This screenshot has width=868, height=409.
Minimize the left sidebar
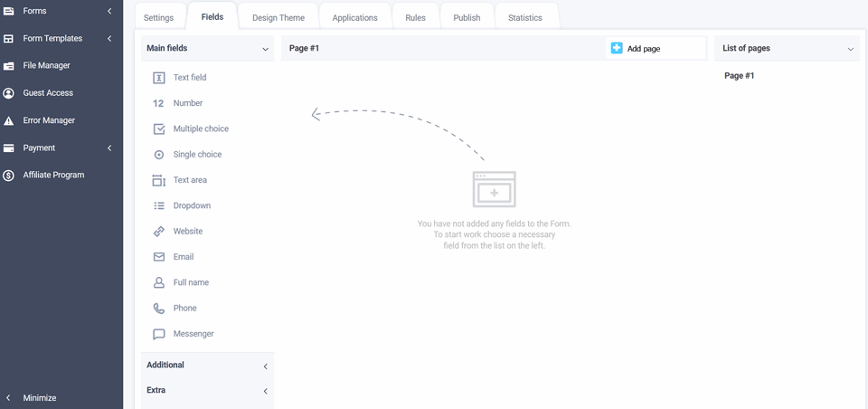(x=39, y=398)
